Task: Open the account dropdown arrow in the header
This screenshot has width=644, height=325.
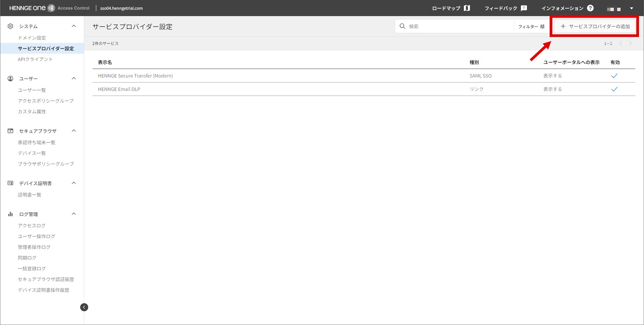Action: tap(632, 8)
